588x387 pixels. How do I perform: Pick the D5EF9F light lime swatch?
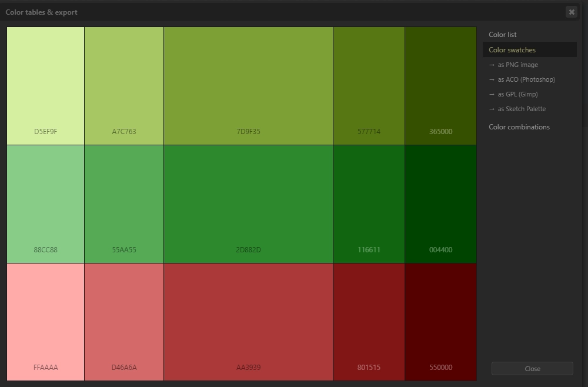pyautogui.click(x=46, y=86)
